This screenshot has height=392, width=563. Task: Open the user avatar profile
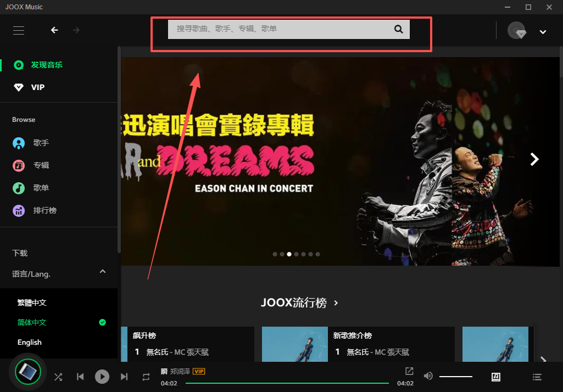click(516, 30)
